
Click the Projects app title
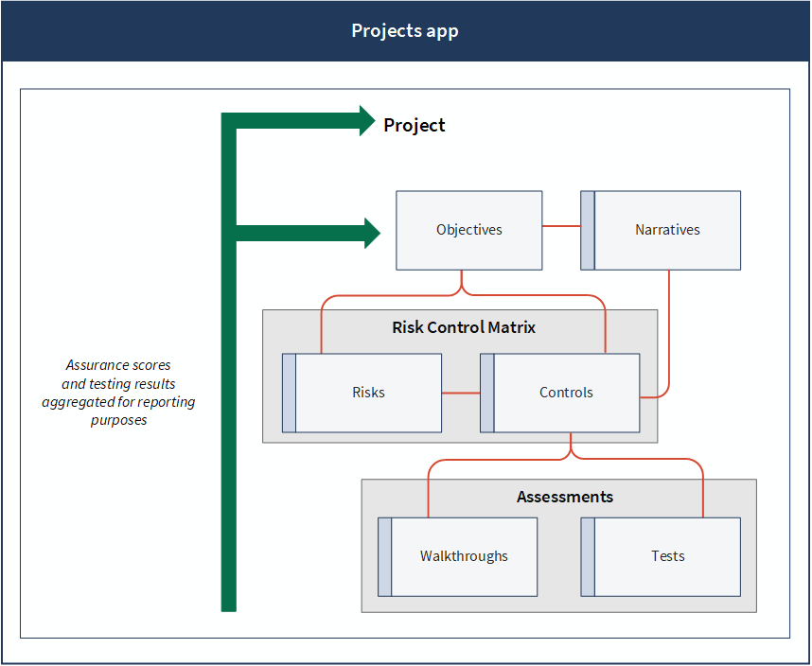tap(405, 30)
